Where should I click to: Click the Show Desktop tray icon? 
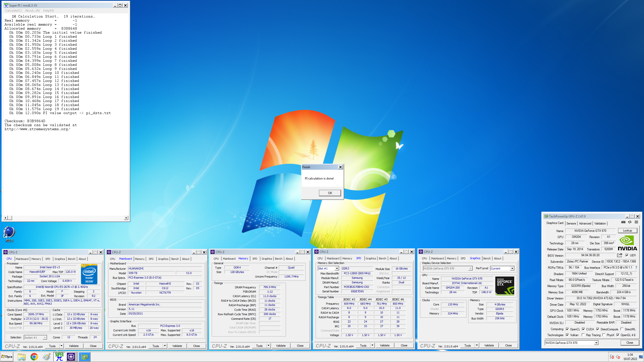pyautogui.click(x=641, y=357)
